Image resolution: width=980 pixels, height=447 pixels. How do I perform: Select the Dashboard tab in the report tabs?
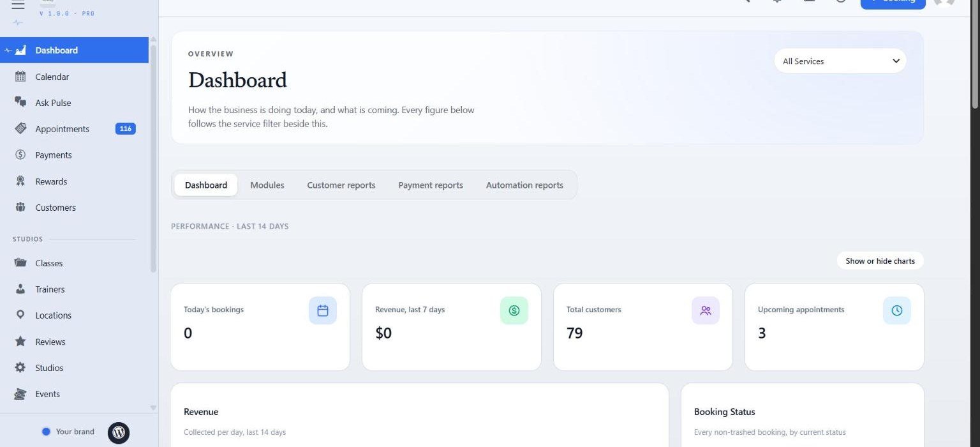click(206, 185)
